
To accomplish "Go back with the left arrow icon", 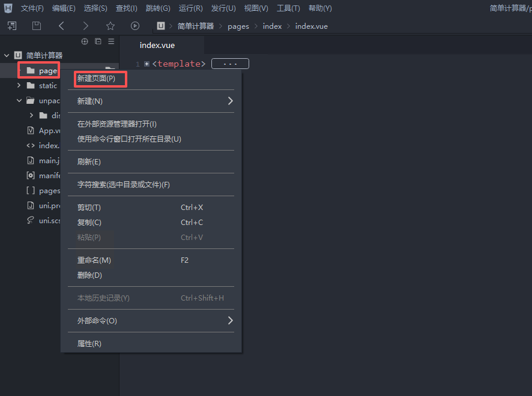I will tap(61, 26).
